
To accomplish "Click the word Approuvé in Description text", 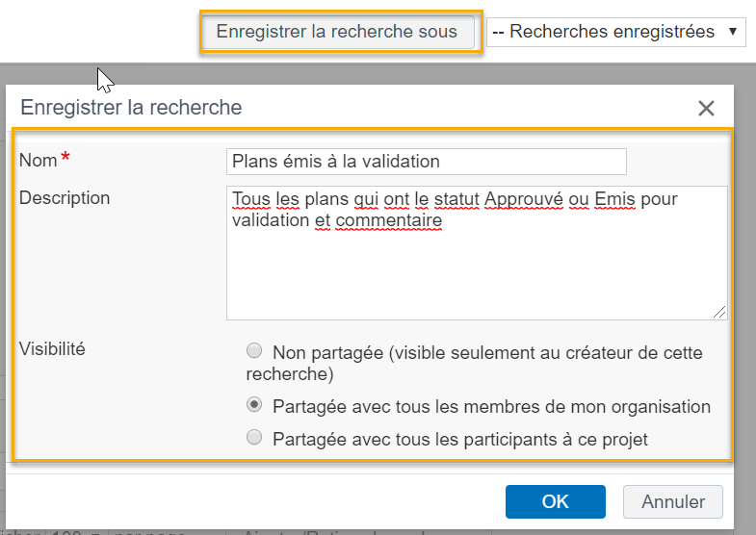I will pyautogui.click(x=524, y=199).
